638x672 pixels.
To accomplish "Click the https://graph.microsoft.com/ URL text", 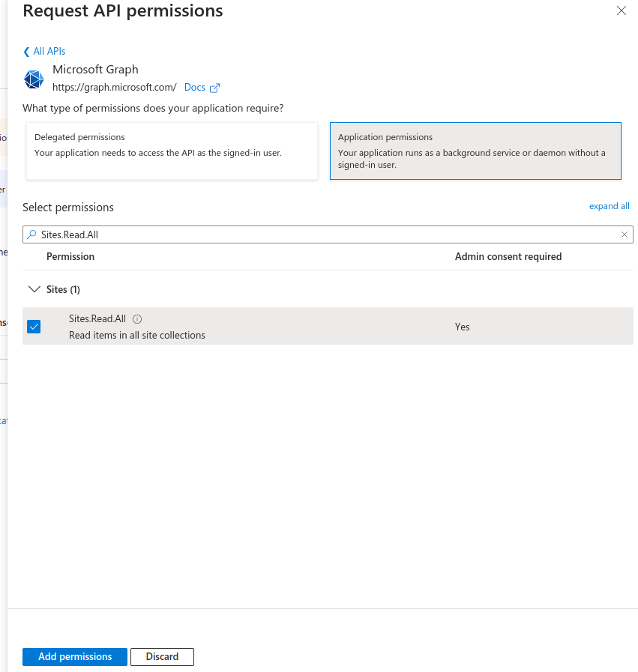I will (115, 88).
